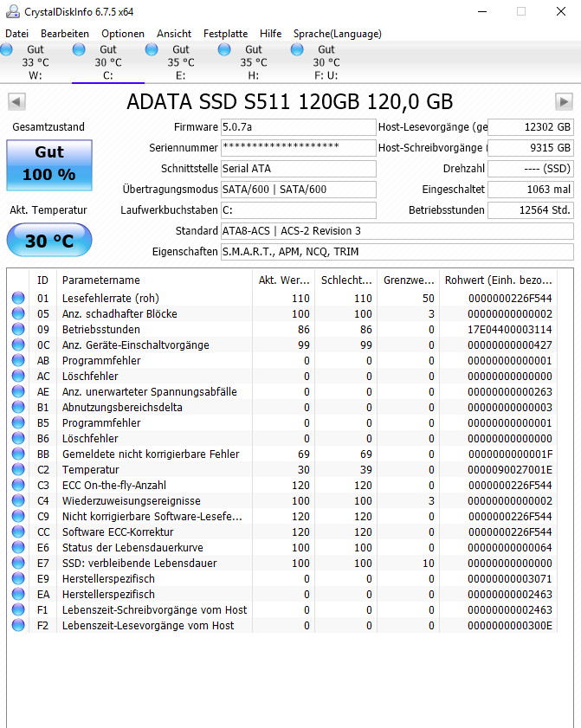The width and height of the screenshot is (581, 728).
Task: Click status orb for Lesefehlerrate (roh)
Action: 18,298
